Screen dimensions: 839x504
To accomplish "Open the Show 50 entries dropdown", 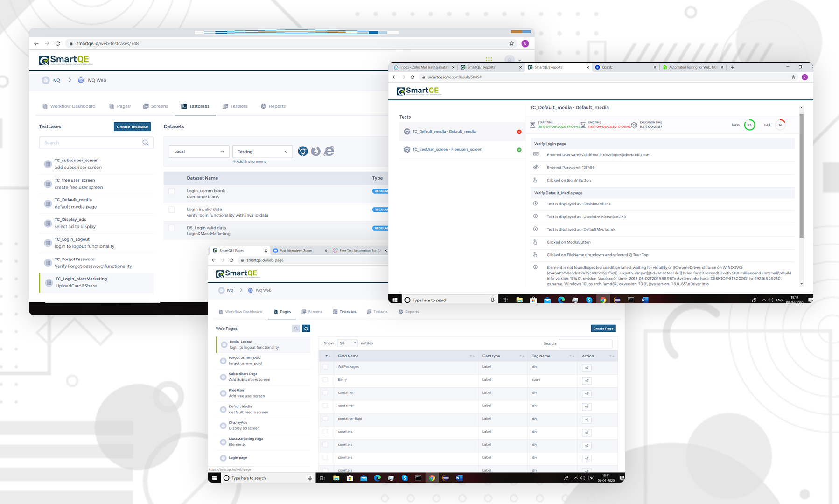I will (x=348, y=343).
